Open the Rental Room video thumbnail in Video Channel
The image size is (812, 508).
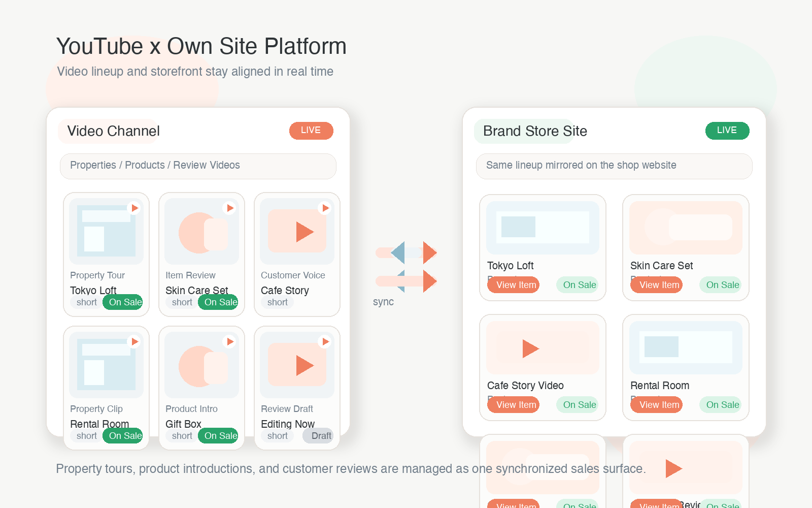[x=106, y=365]
